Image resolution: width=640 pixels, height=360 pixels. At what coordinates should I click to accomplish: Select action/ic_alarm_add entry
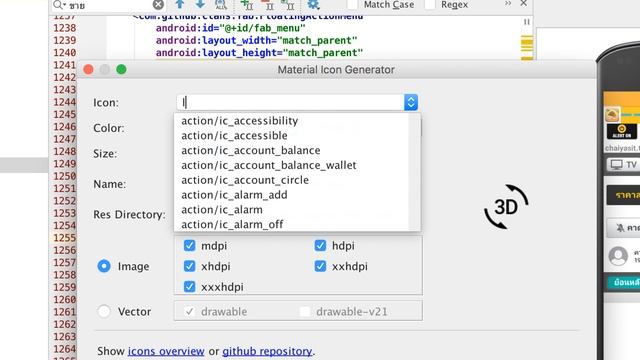[x=234, y=195]
